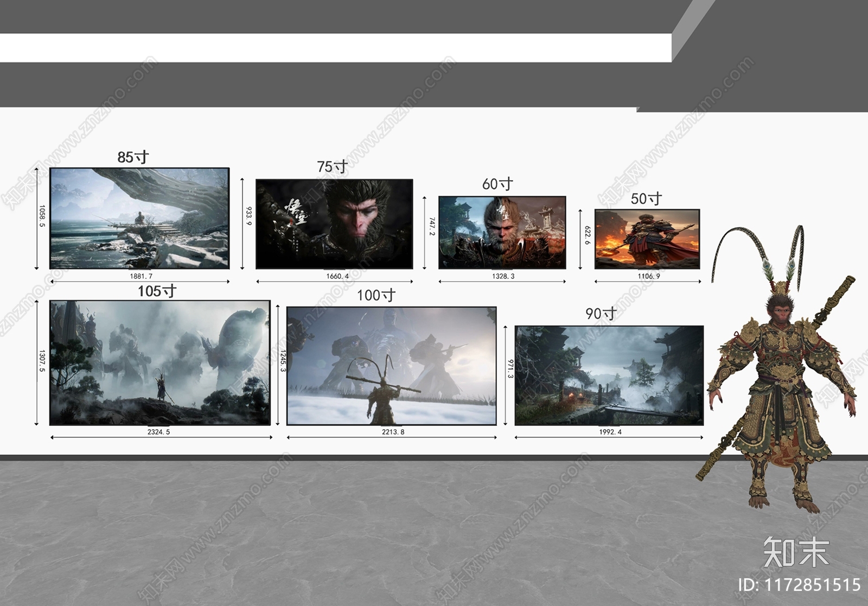This screenshot has width=868, height=606.
Task: Click the 60寸 size label
Action: click(x=497, y=184)
